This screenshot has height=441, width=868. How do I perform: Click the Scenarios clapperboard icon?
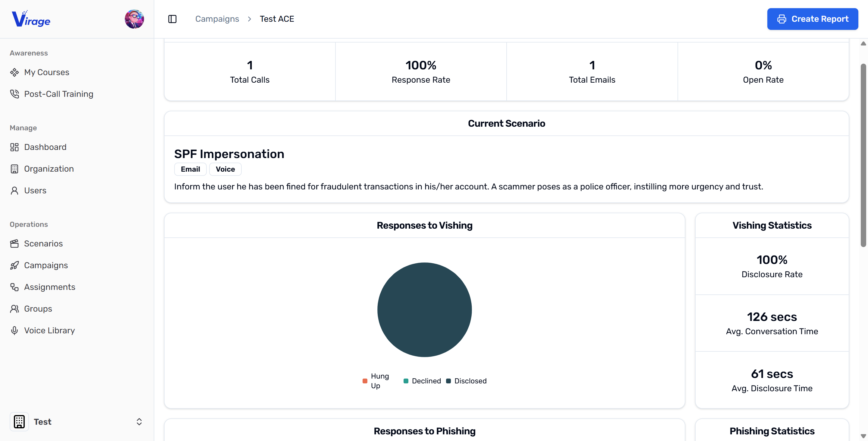pyautogui.click(x=14, y=243)
